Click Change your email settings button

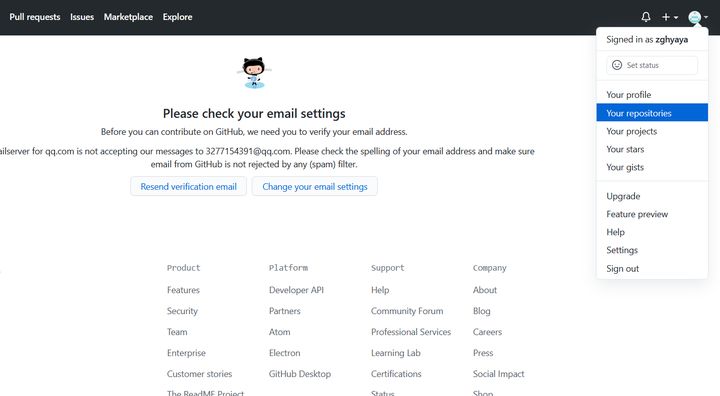pos(315,186)
